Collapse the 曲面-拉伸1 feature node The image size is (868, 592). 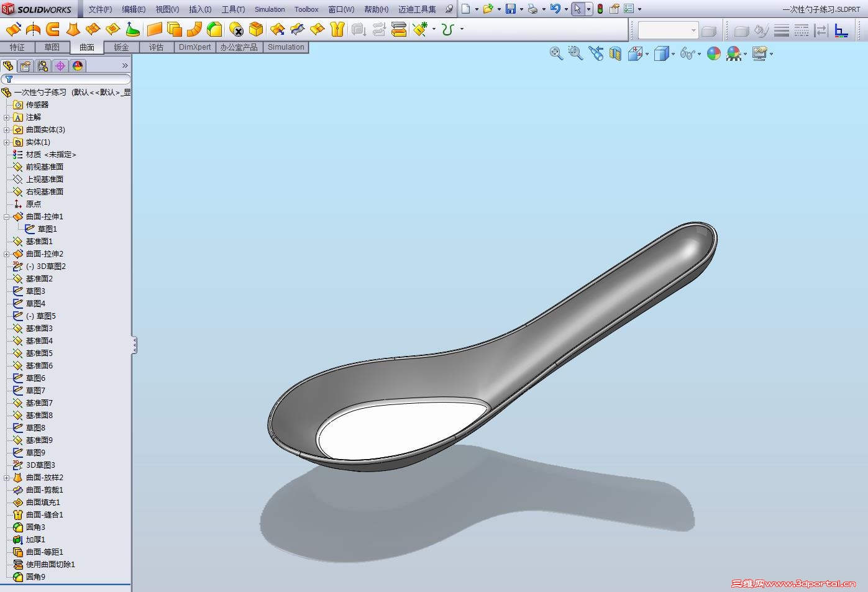[x=7, y=217]
